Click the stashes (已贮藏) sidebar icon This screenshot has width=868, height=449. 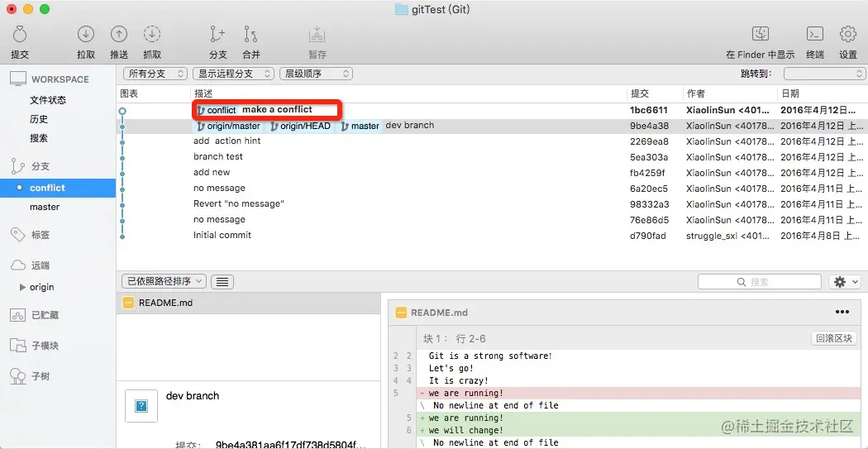click(x=18, y=315)
